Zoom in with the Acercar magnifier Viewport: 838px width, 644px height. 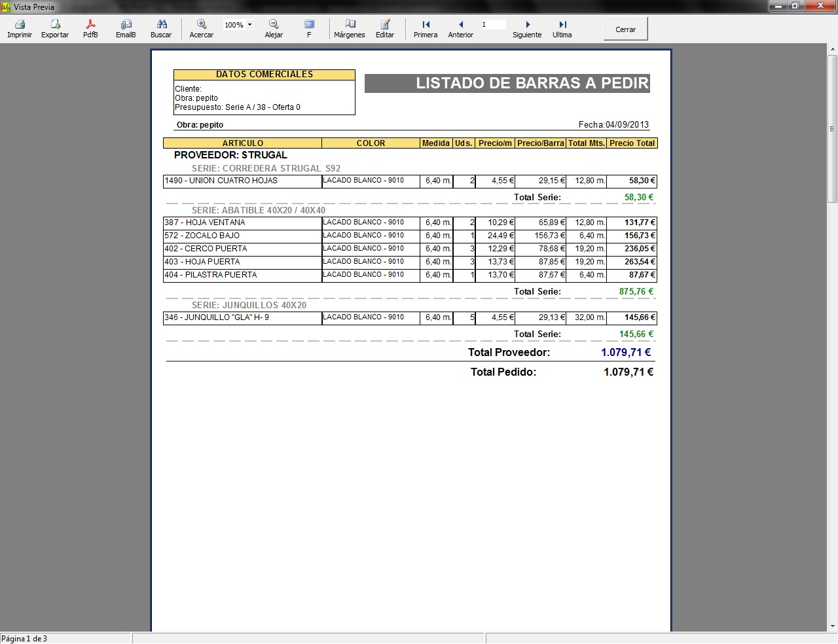point(202,24)
